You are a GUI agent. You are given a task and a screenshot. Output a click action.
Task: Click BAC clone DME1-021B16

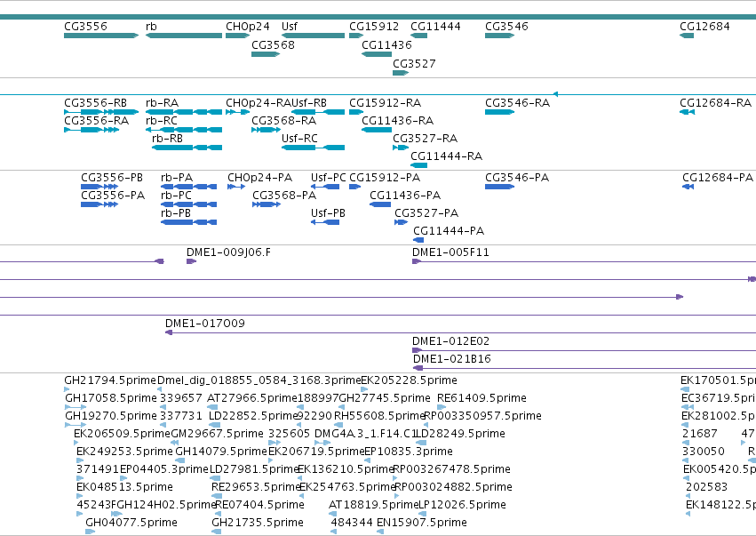tap(585, 369)
